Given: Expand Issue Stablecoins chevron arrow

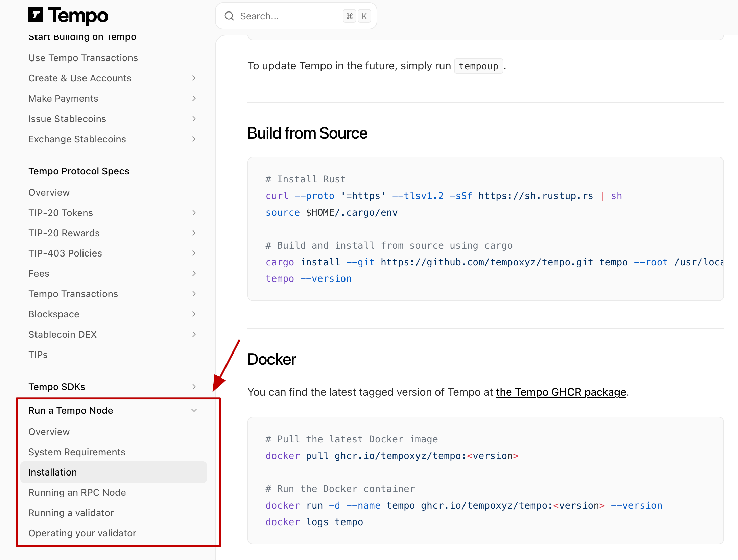Looking at the screenshot, I should 194,119.
